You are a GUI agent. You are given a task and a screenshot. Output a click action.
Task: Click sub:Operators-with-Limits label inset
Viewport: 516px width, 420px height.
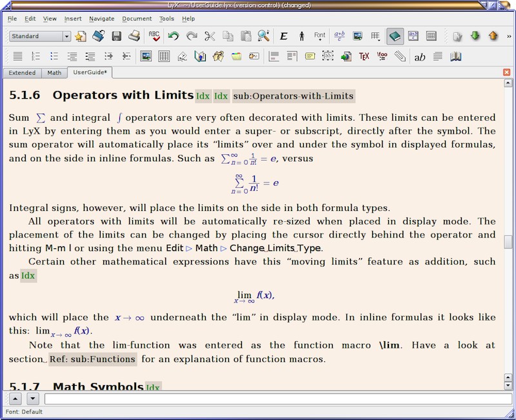pyautogui.click(x=293, y=96)
